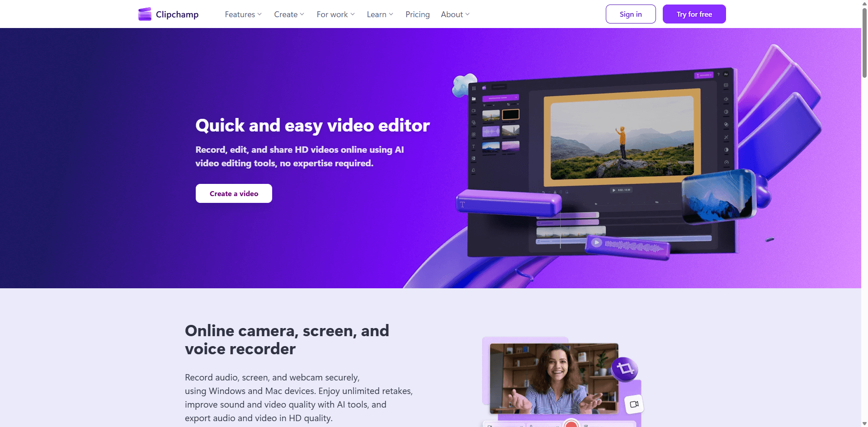Click the speaker icon in the editor's right panel
The height and width of the screenshot is (427, 868).
(x=726, y=99)
